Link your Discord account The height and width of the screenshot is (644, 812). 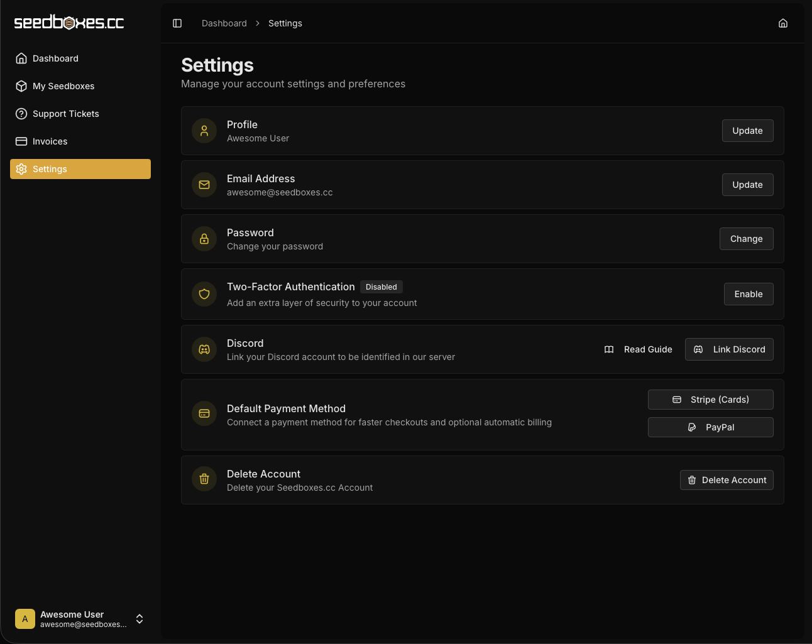point(729,349)
